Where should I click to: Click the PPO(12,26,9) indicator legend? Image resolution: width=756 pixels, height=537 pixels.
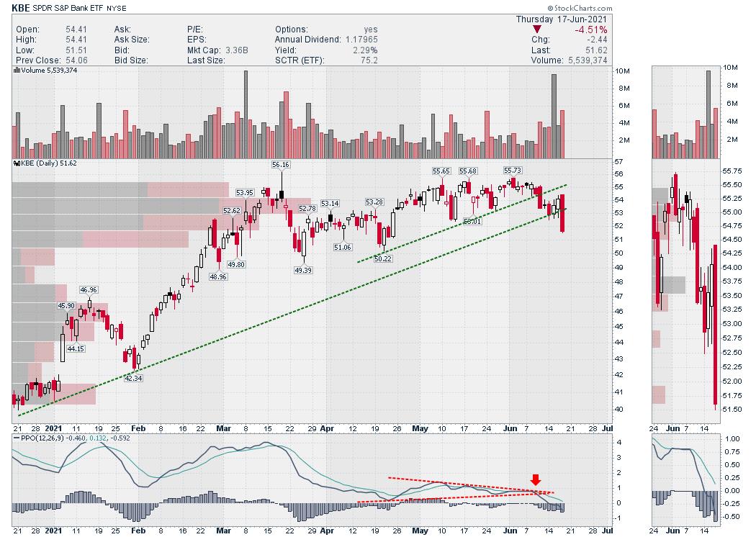tap(72, 438)
